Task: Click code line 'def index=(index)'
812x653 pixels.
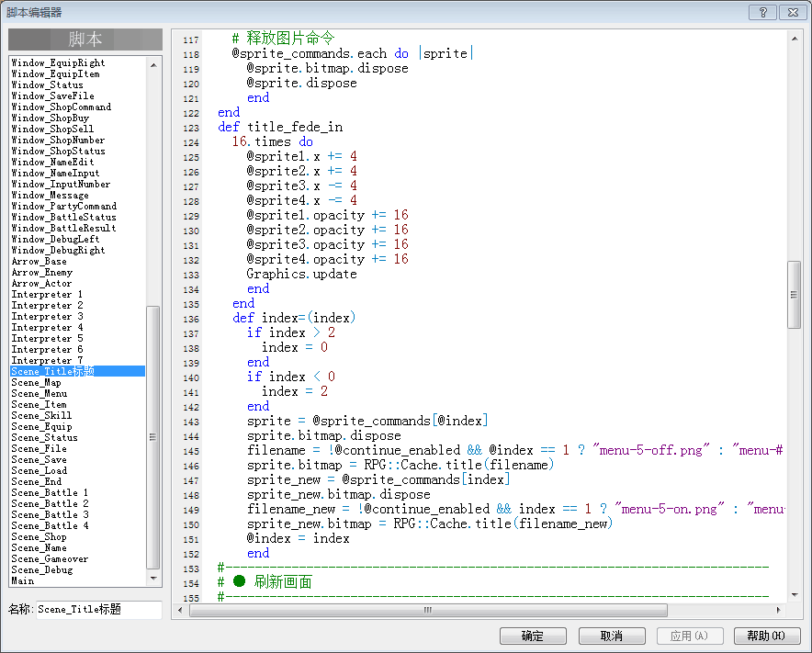Action: click(x=294, y=318)
